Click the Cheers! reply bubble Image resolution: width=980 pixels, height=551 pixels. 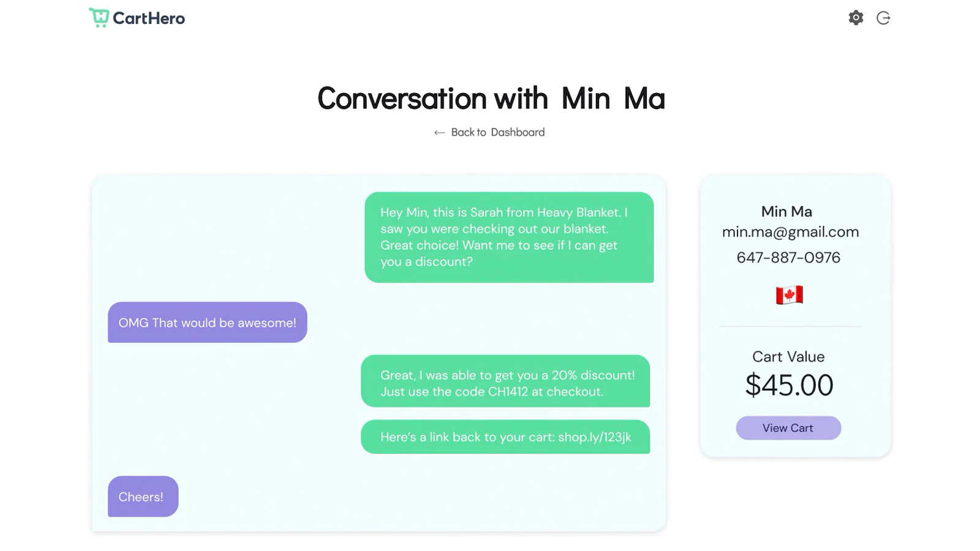pos(143,497)
